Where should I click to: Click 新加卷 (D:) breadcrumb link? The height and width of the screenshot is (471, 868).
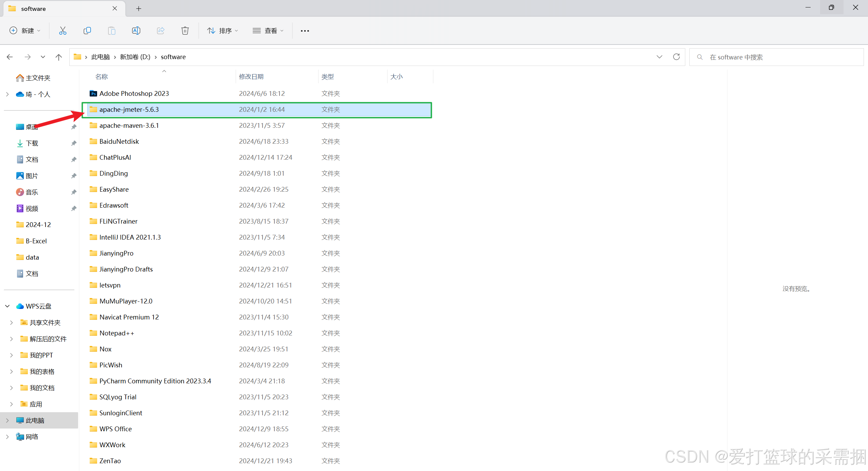pos(135,57)
